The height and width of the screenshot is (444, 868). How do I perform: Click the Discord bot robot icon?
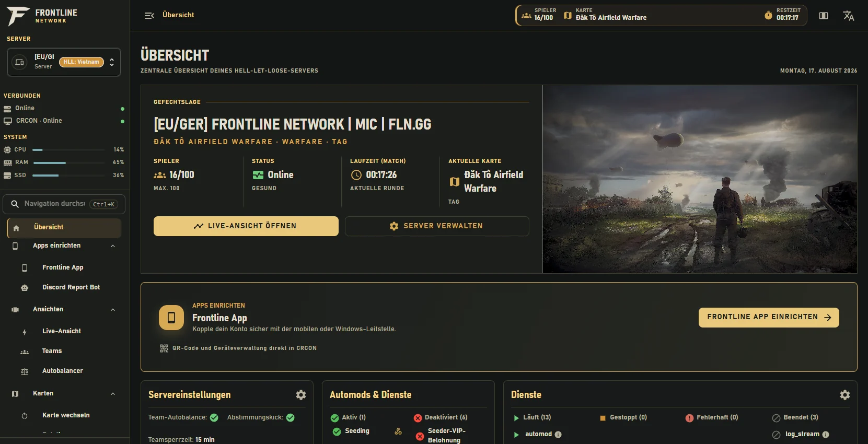pyautogui.click(x=25, y=288)
